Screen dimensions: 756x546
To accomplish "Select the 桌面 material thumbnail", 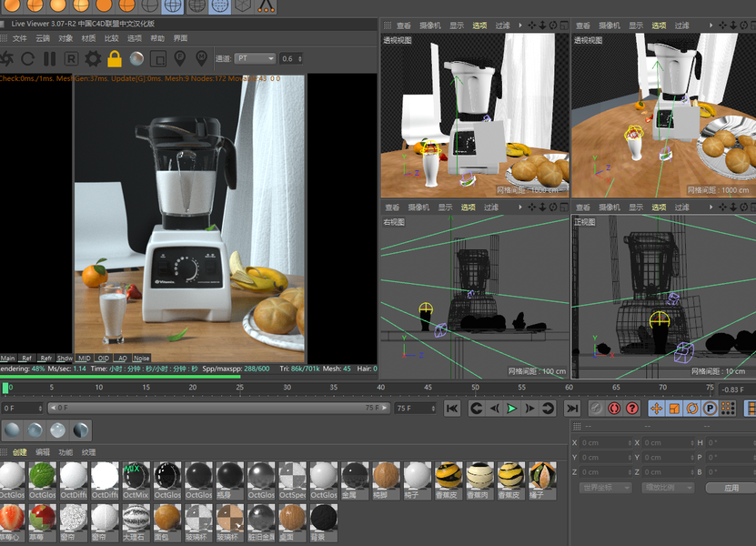I will click(x=292, y=522).
